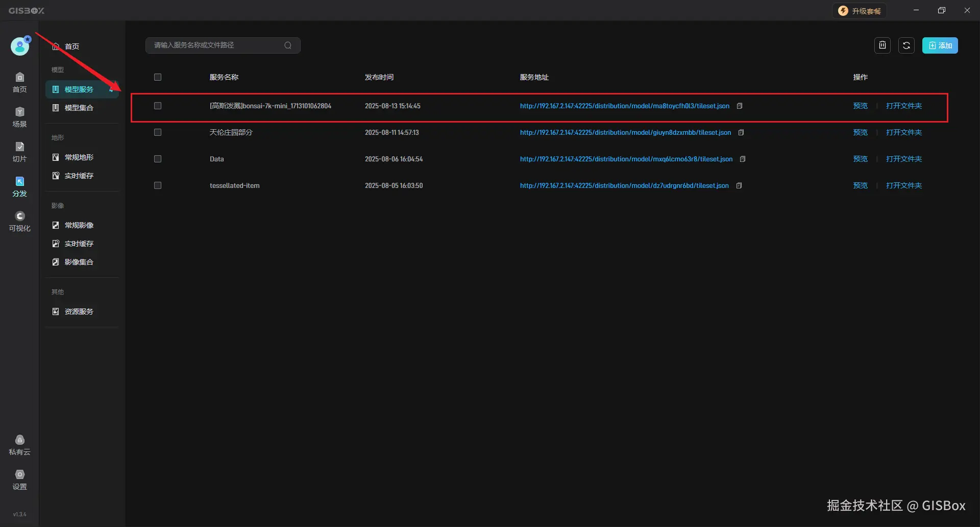The height and width of the screenshot is (527, 980).
Task: Check the tessellated-item row checkbox
Action: [158, 185]
